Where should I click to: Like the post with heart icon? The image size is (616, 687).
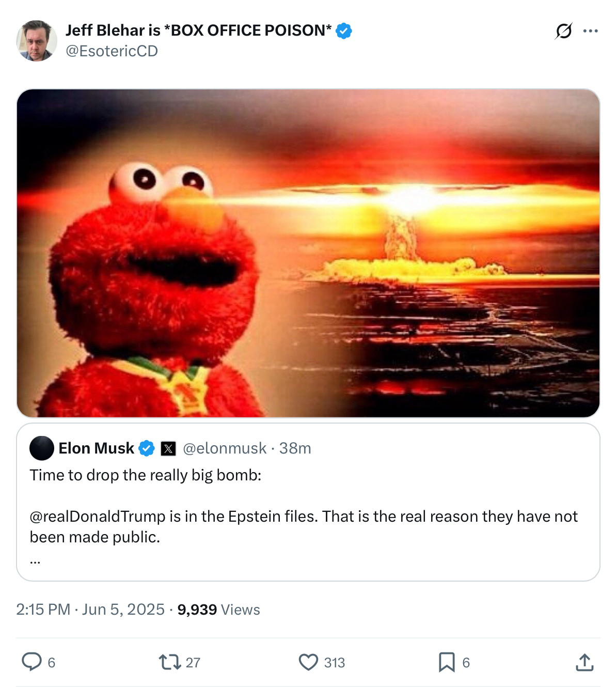click(x=308, y=662)
